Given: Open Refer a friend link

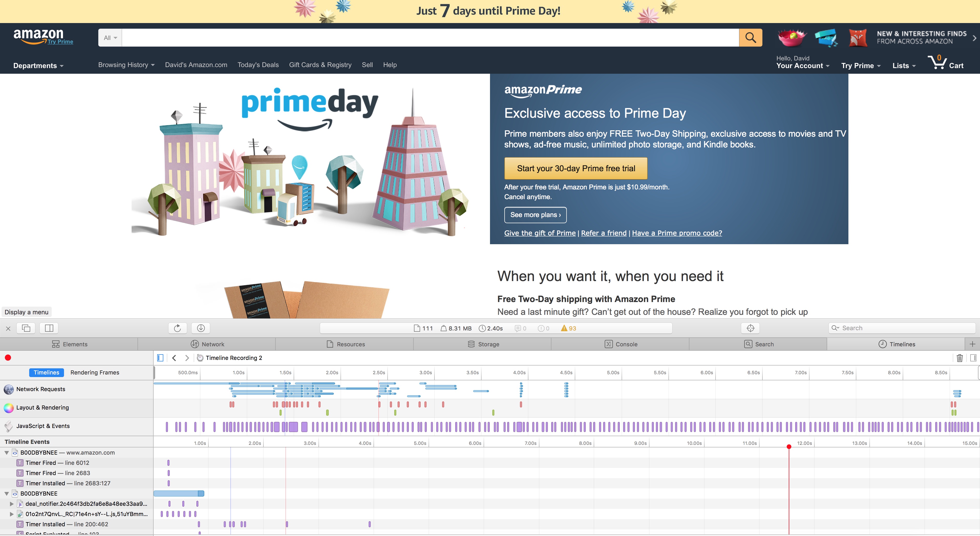Looking at the screenshot, I should tap(603, 233).
